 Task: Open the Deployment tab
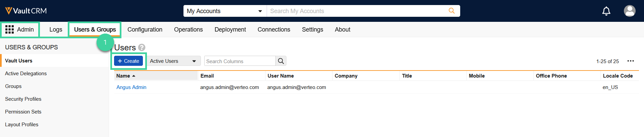coord(230,30)
